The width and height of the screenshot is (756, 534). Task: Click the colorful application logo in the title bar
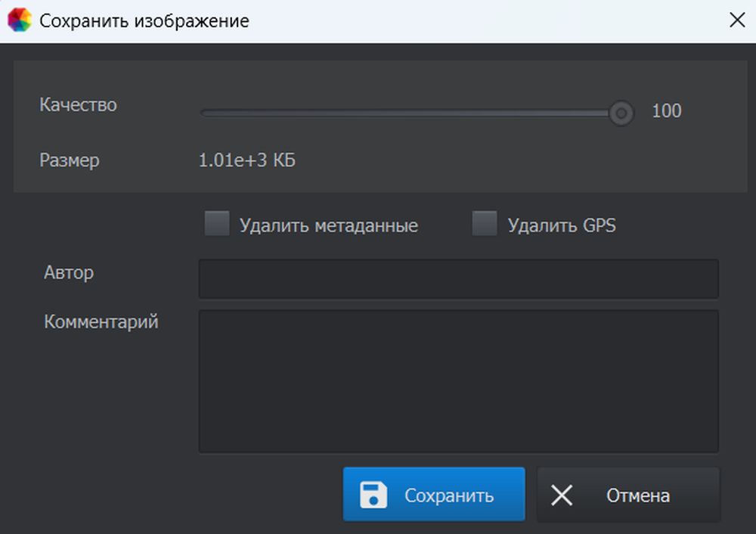[x=18, y=20]
